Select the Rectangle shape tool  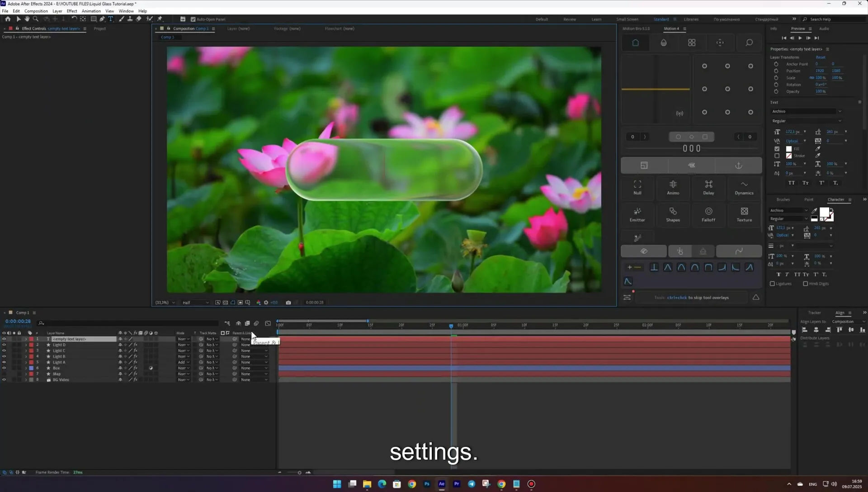pos(94,19)
